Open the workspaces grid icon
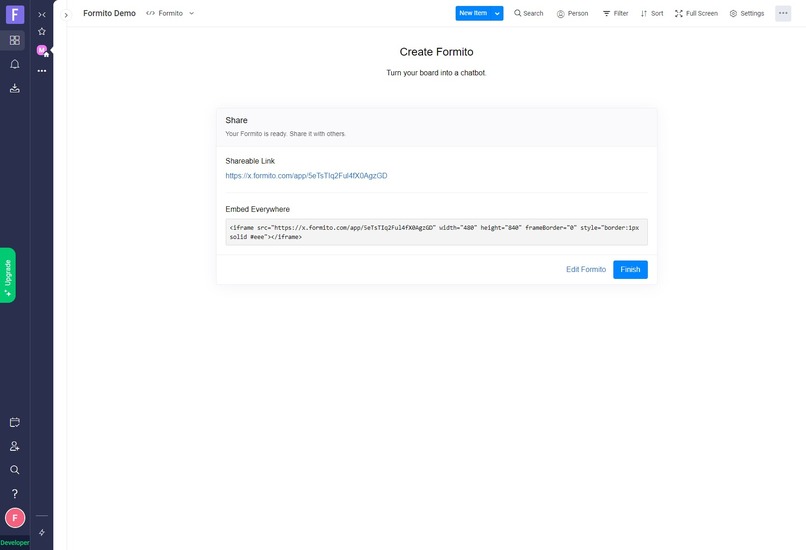The image size is (806, 550). [14, 40]
